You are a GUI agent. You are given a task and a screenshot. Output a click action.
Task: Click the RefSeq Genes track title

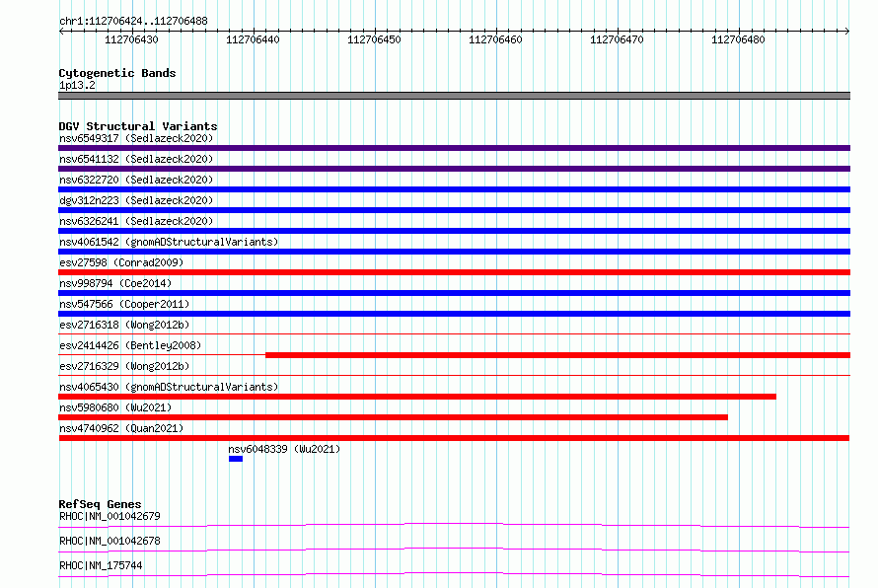tap(100, 504)
